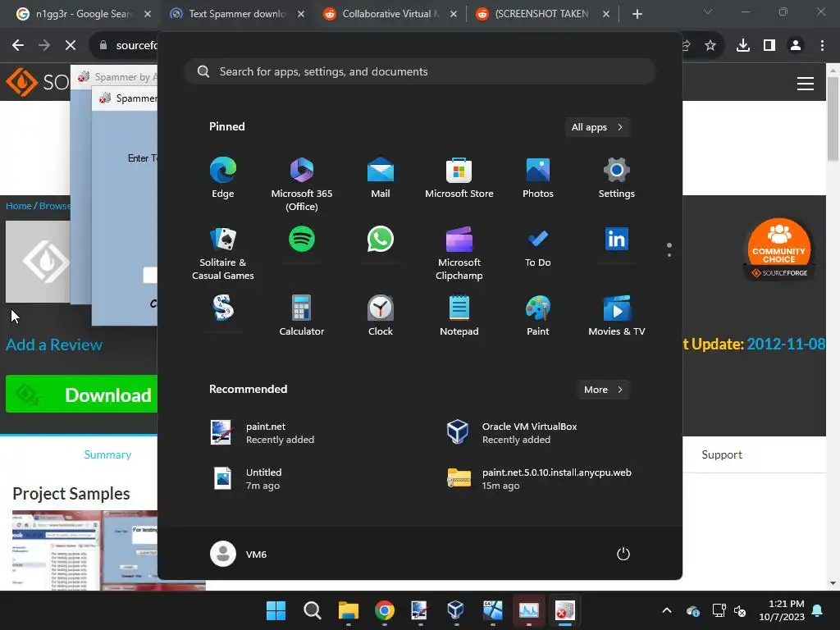Open the VM6 user account menu
The width and height of the screenshot is (840, 630).
(239, 554)
